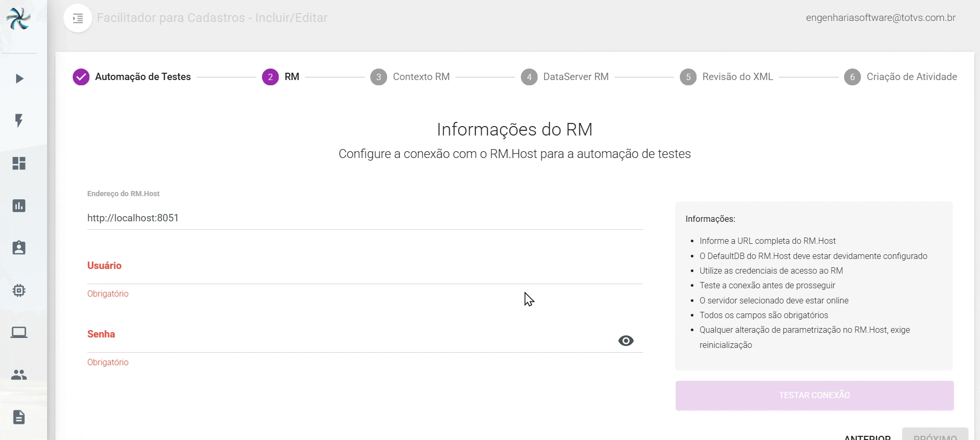The image size is (980, 440).
Task: Open the people group sidebar icon
Action: 19,375
